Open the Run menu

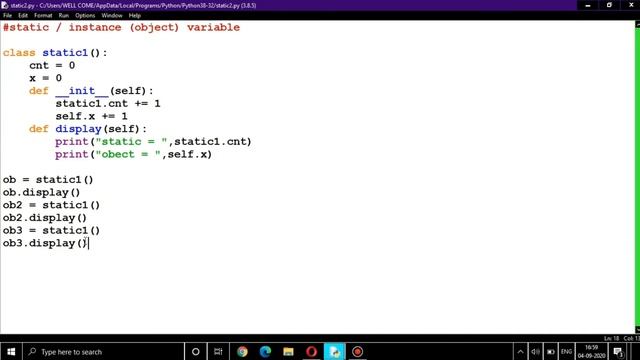[64, 16]
